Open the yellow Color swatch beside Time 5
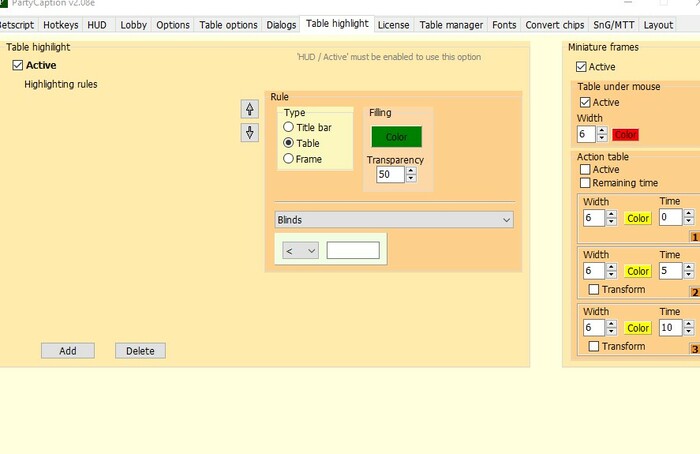The width and height of the screenshot is (700, 454). pyautogui.click(x=638, y=271)
